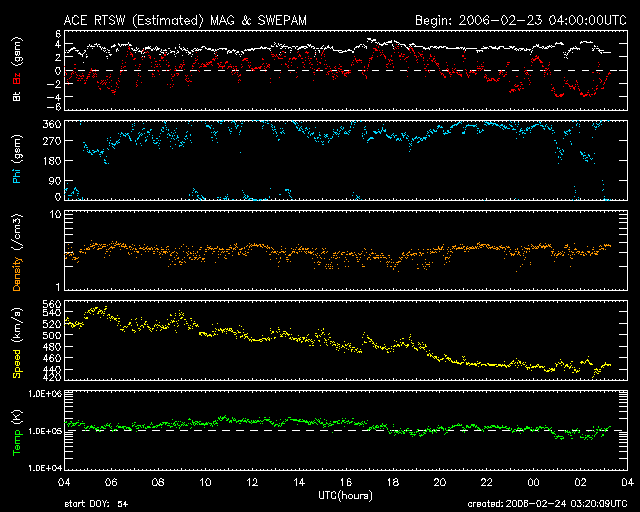Viewport: 640px width, 512px height.
Task: Click the '360' tick on Phi axis
Action: [x=52, y=125]
